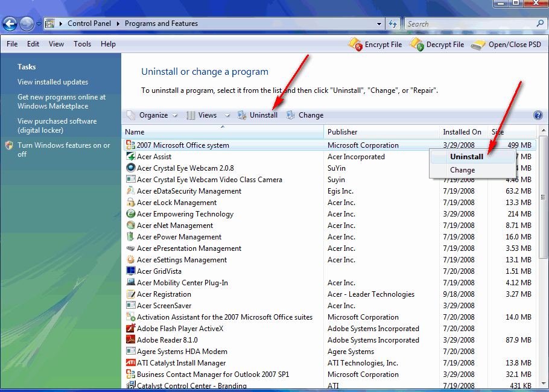Open View installed updates link
This screenshot has width=549, height=392.
53,82
